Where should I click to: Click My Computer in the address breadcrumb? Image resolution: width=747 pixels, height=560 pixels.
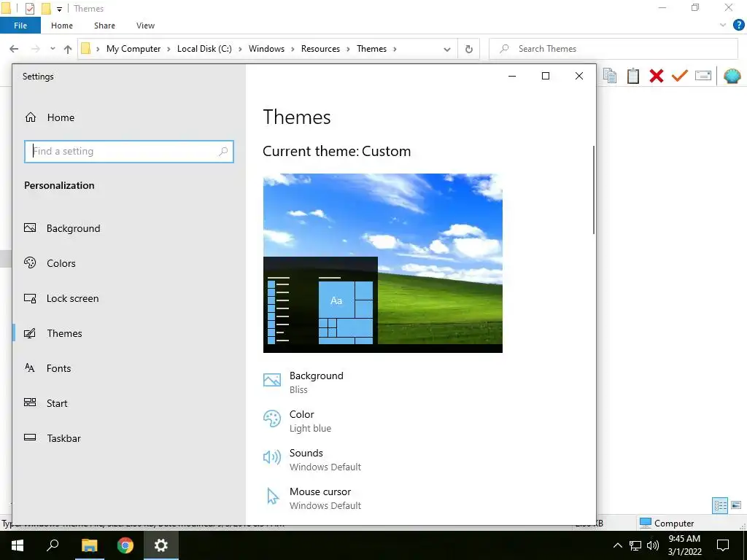(x=133, y=49)
